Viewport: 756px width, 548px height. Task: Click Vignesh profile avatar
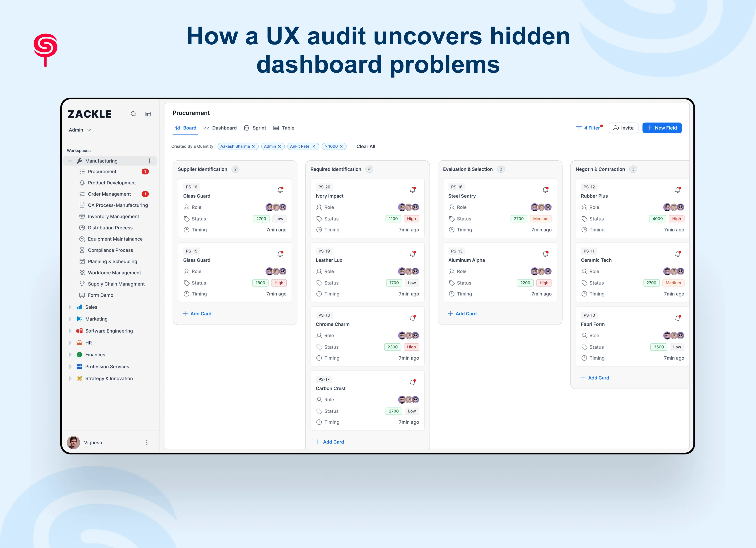point(73,443)
